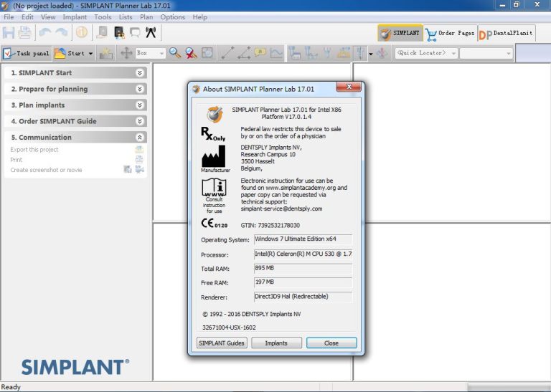Toggle the Task panel button
This screenshot has width=551, height=392.
[27, 53]
